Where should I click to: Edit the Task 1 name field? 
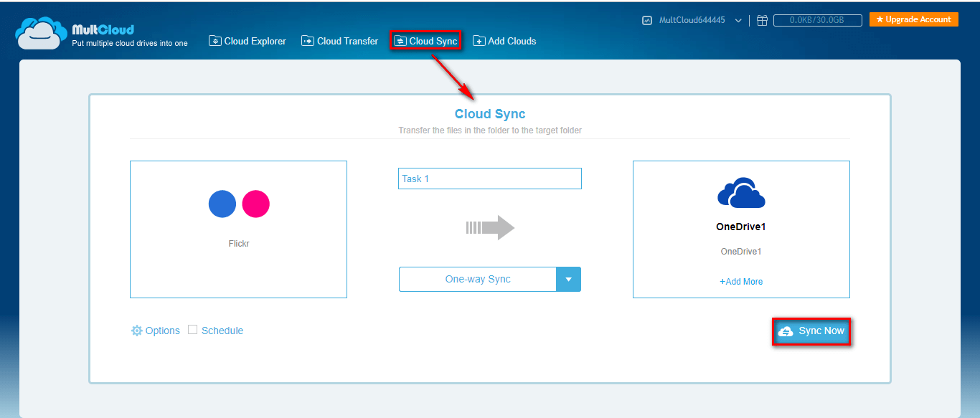coord(490,179)
